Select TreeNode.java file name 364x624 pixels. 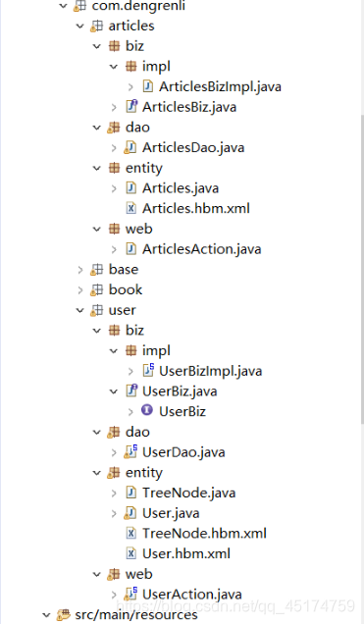coord(189,493)
